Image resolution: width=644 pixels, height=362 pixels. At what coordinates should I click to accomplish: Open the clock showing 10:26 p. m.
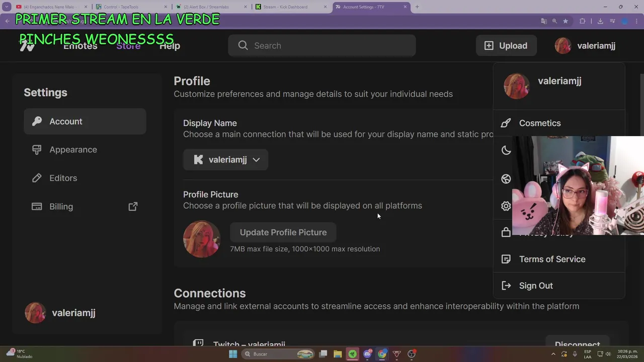627,354
